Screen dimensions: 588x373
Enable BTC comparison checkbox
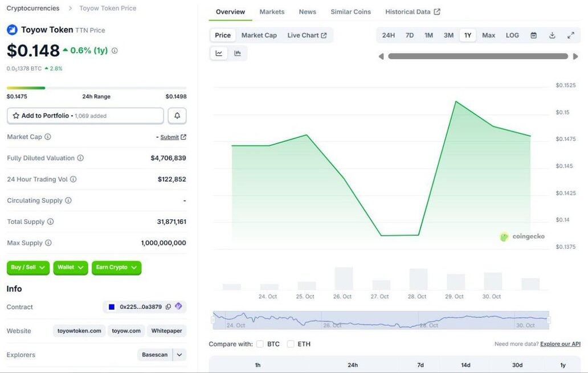260,344
